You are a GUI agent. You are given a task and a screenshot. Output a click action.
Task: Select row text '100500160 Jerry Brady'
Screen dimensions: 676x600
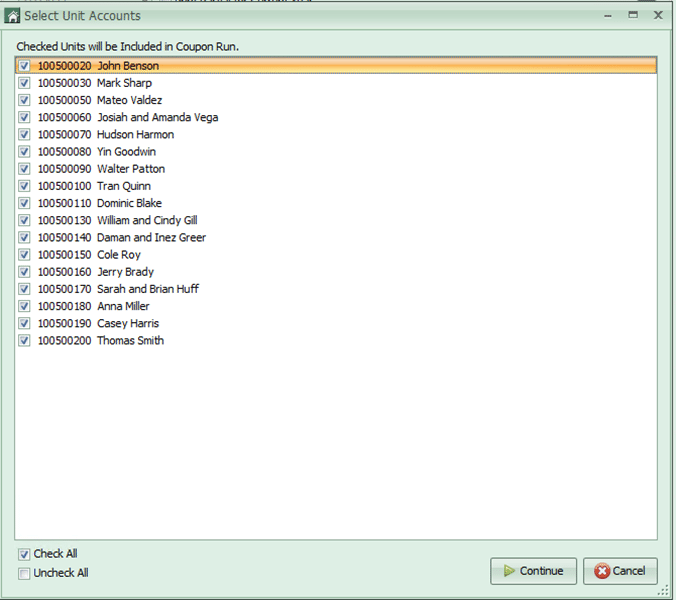(96, 272)
